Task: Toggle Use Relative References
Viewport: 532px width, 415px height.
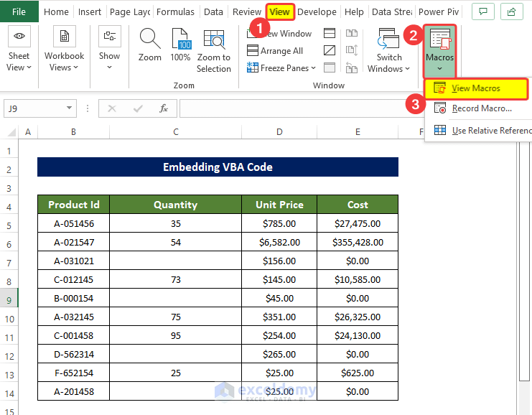Action: coord(478,130)
